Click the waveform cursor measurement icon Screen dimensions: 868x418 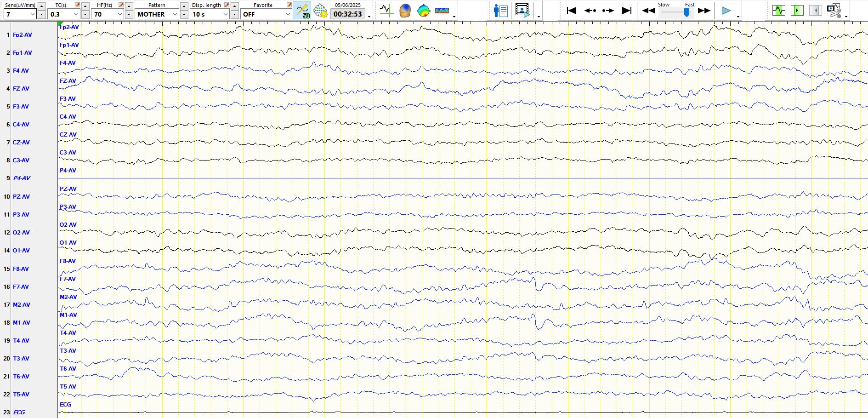(386, 10)
